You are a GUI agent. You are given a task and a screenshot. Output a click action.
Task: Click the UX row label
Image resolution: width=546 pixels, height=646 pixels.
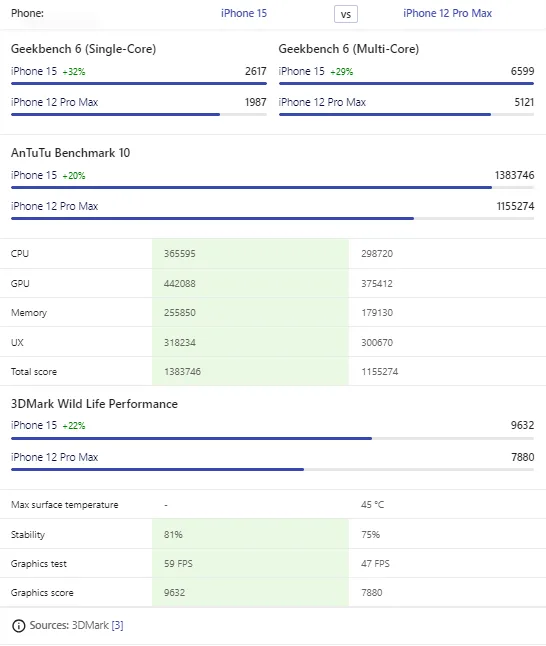17,342
